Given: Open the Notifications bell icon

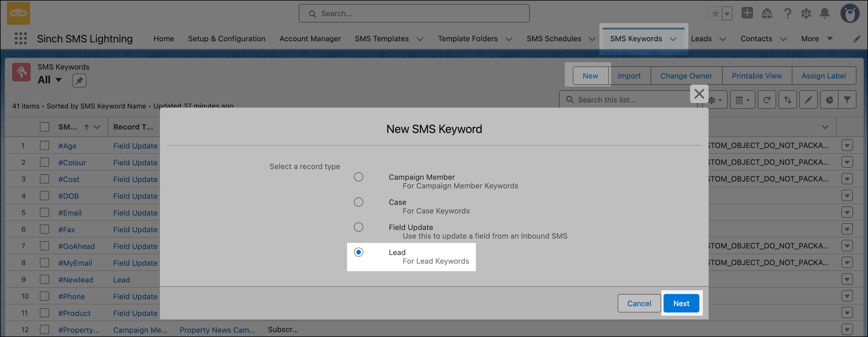Looking at the screenshot, I should [x=825, y=14].
